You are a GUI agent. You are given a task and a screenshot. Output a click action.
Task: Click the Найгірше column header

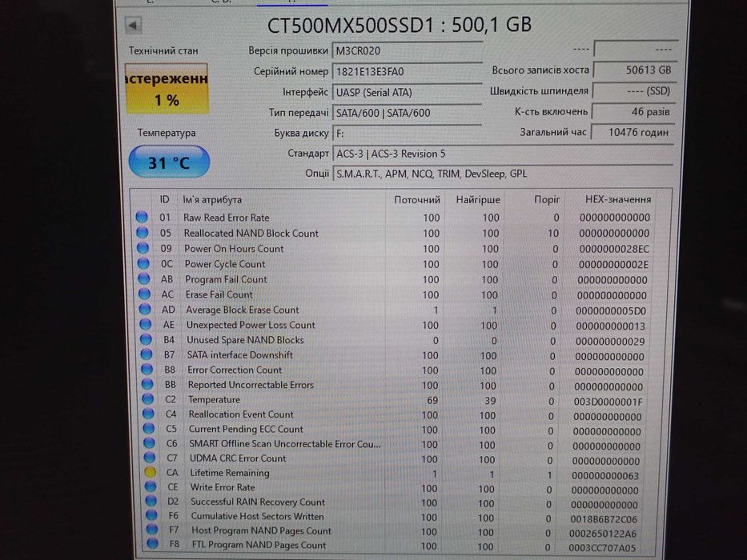click(478, 199)
